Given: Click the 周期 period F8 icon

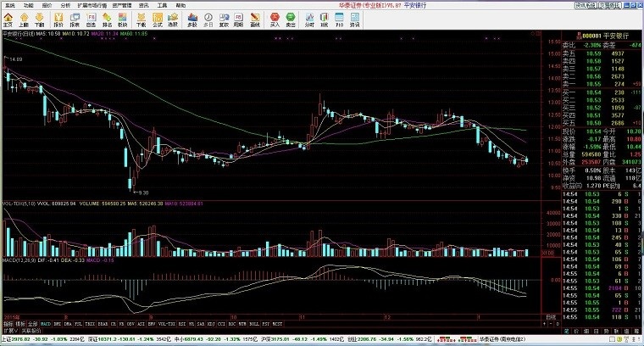Looking at the screenshot, I should (x=238, y=20).
